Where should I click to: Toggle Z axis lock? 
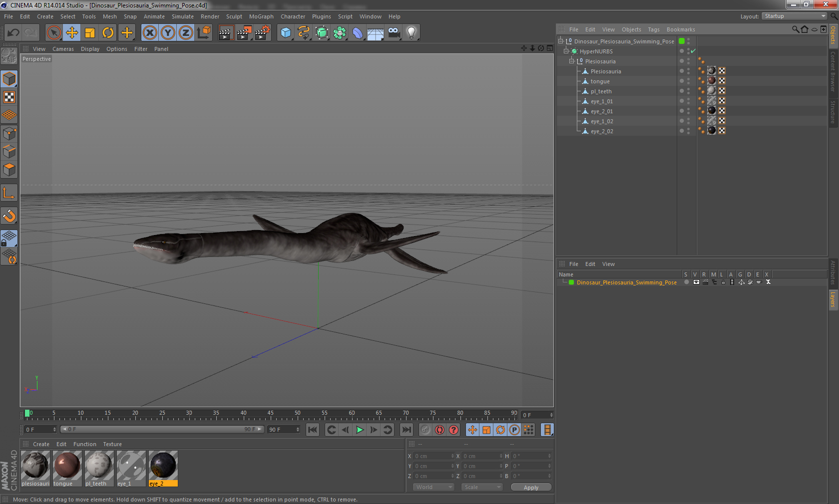pyautogui.click(x=186, y=33)
